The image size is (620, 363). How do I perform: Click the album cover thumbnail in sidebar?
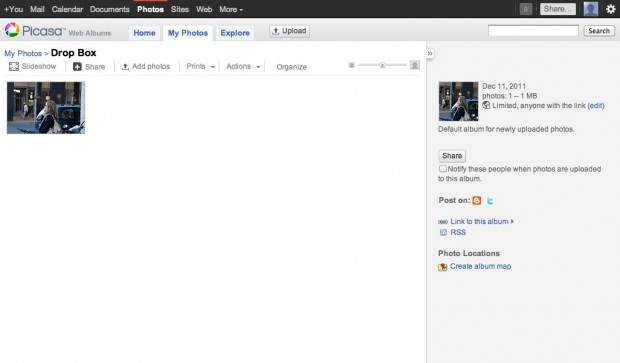pos(458,101)
